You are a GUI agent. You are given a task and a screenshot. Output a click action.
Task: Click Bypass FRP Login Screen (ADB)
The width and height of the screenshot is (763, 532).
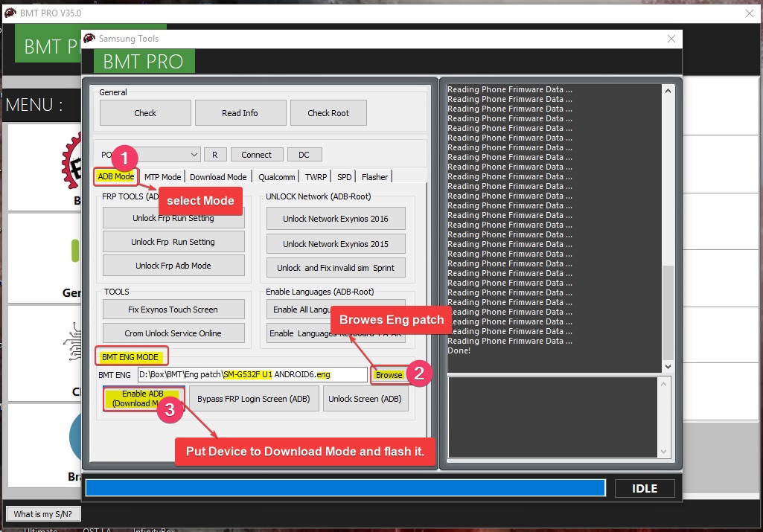pyautogui.click(x=254, y=399)
